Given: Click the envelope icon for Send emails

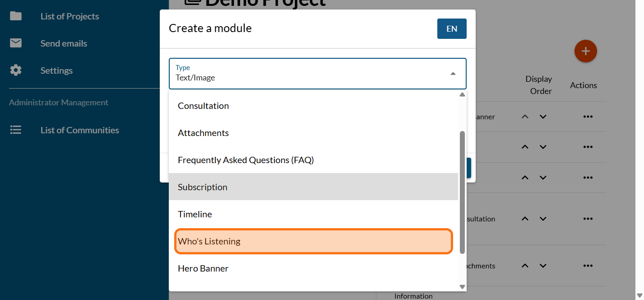Looking at the screenshot, I should (16, 43).
